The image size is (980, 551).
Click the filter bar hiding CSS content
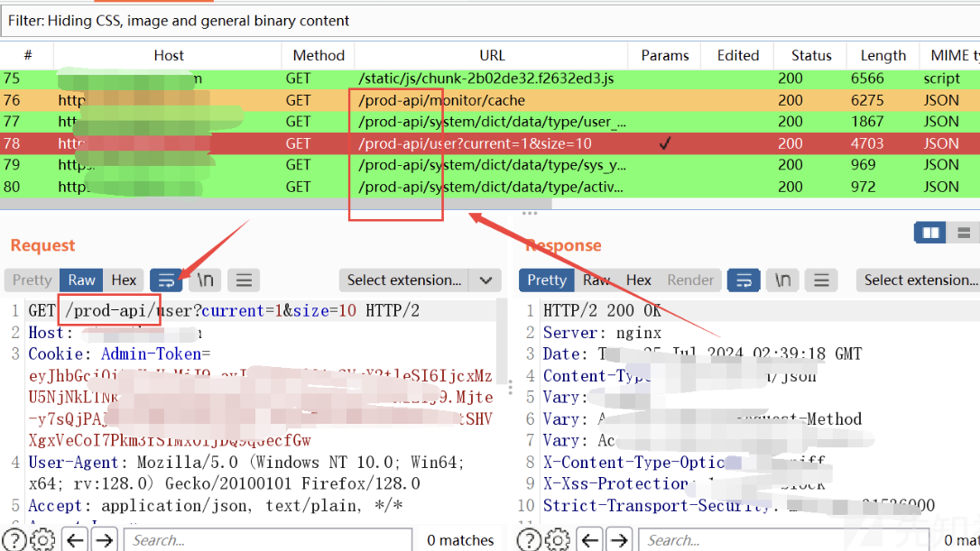[490, 21]
